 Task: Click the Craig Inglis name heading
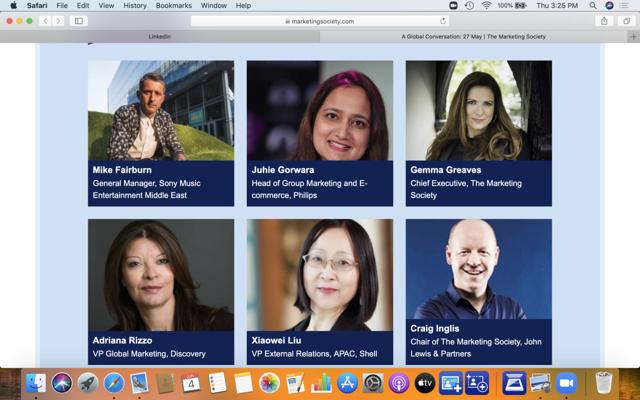click(x=435, y=328)
